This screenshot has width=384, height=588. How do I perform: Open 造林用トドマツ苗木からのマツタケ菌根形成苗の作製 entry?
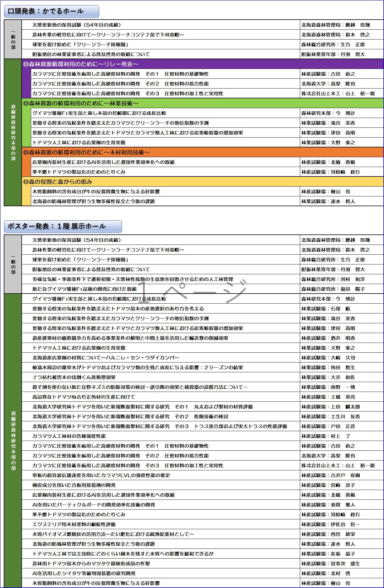click(91, 563)
